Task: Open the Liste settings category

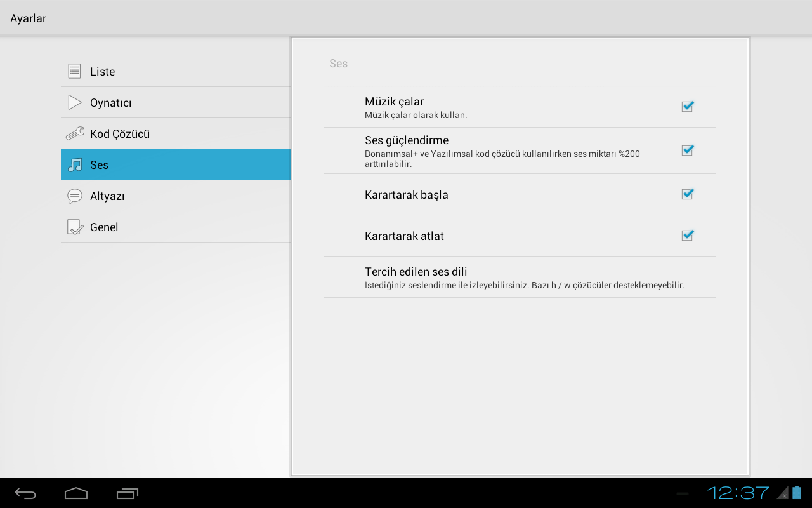Action: (176, 71)
